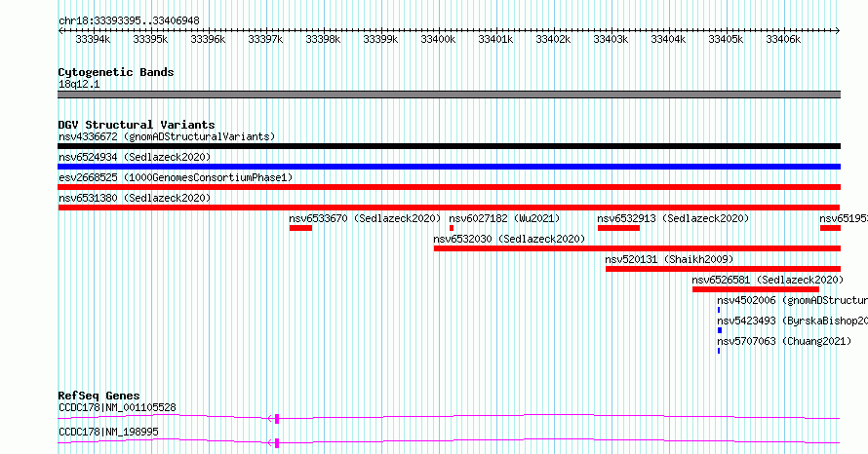Click the 18q12.1 cytogenetic band label
The image size is (868, 454).
(x=79, y=84)
